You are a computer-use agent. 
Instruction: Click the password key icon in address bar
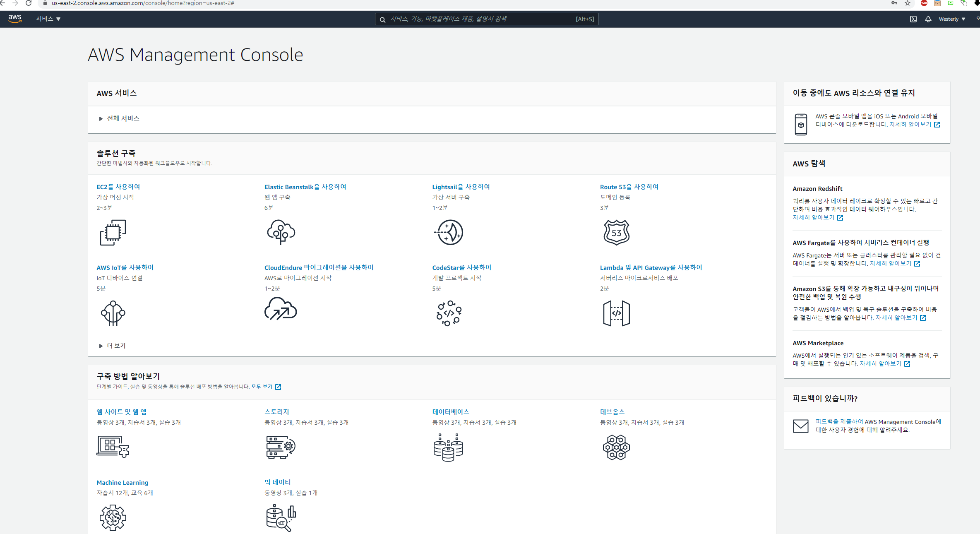(894, 3)
